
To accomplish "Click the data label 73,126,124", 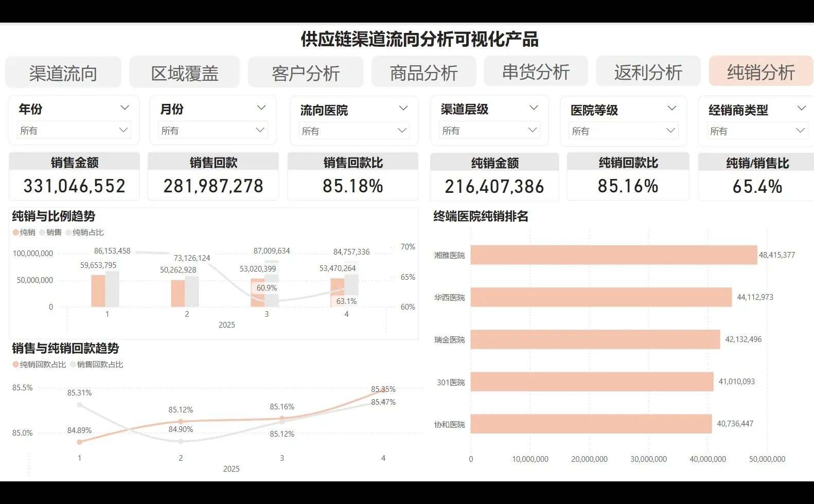I will tap(192, 258).
